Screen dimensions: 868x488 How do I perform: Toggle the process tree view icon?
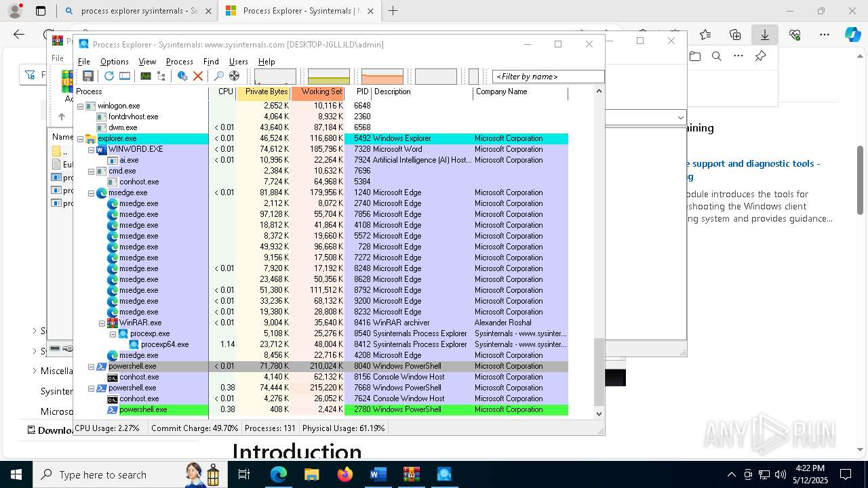[161, 76]
